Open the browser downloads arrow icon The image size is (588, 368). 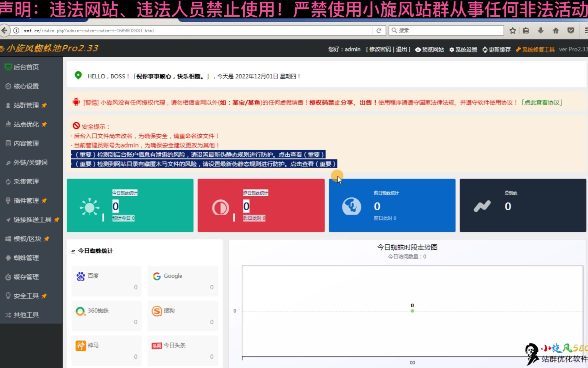[541, 31]
